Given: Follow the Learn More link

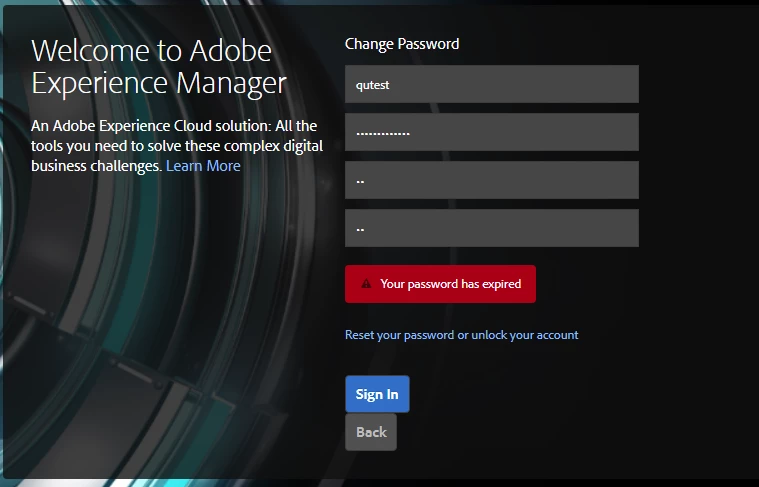Looking at the screenshot, I should [203, 166].
